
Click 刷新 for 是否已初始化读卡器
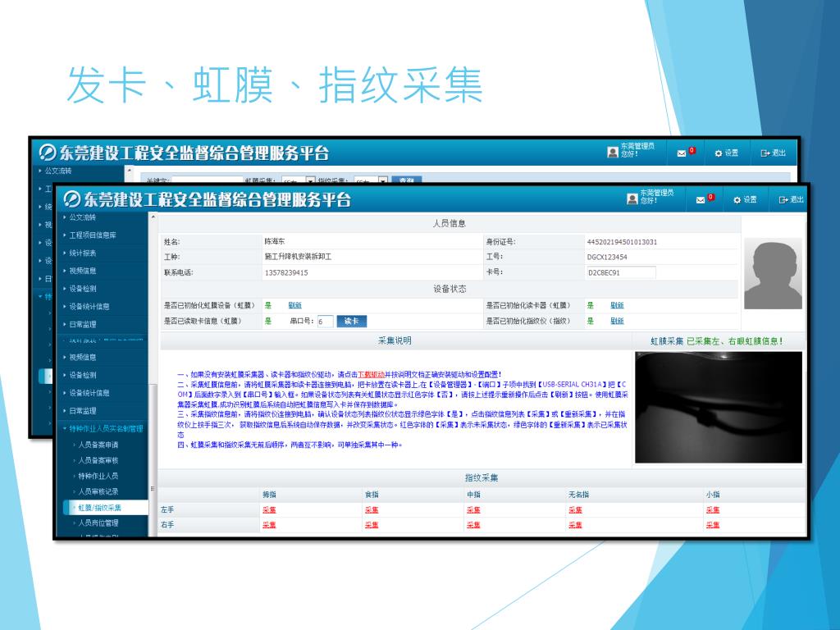pyautogui.click(x=617, y=305)
